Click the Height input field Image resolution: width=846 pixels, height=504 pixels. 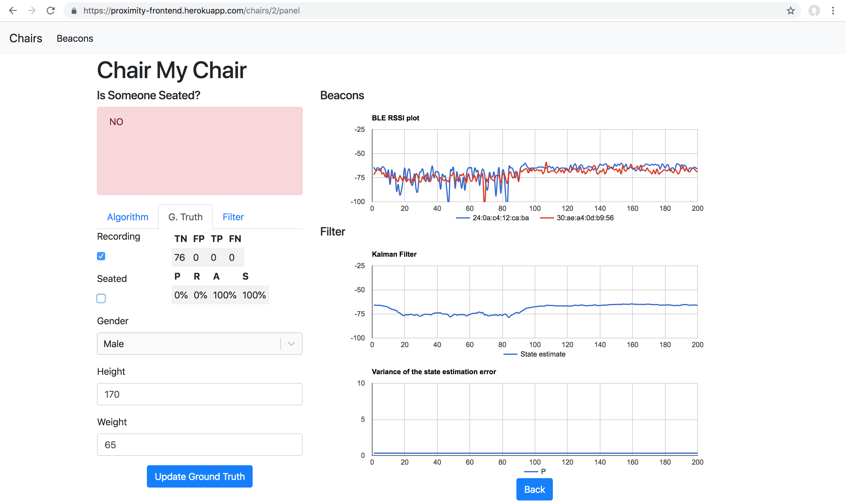[199, 394]
